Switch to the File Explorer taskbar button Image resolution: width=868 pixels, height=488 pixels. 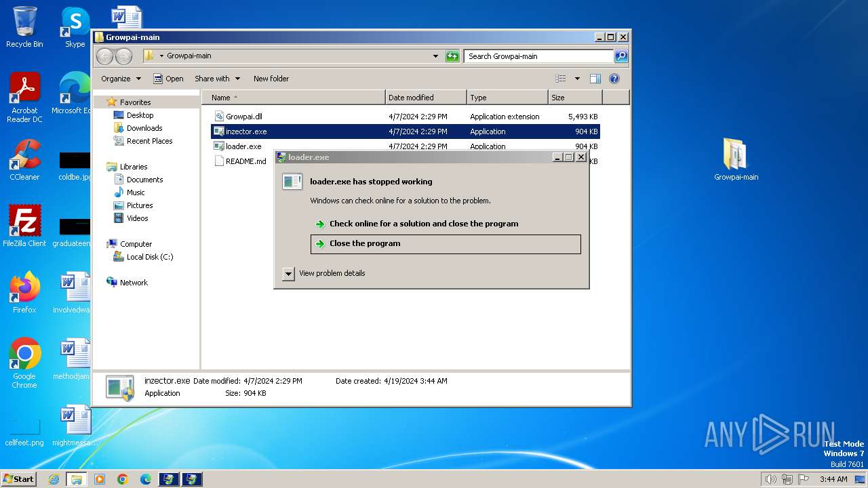click(x=77, y=479)
